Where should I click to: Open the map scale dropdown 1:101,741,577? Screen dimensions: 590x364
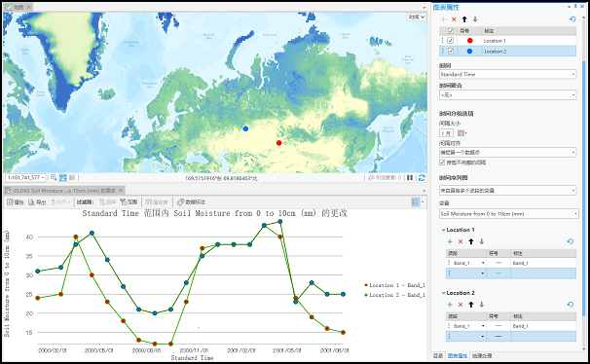coord(25,177)
